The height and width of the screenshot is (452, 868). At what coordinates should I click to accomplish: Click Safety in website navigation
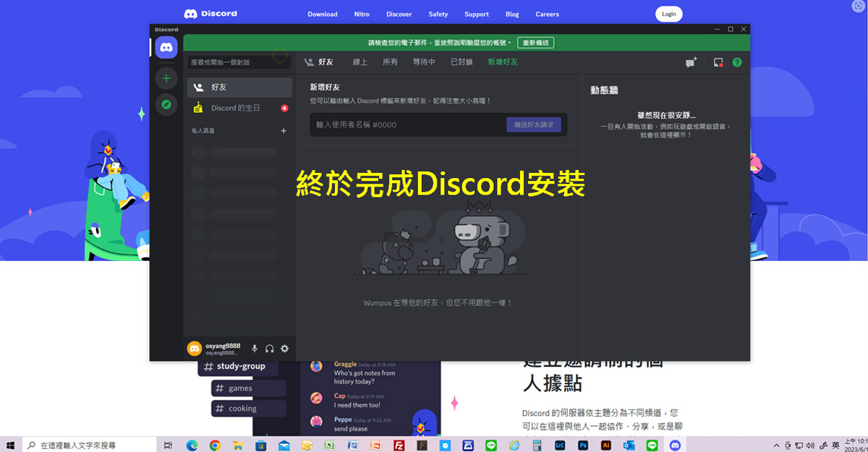coord(438,14)
